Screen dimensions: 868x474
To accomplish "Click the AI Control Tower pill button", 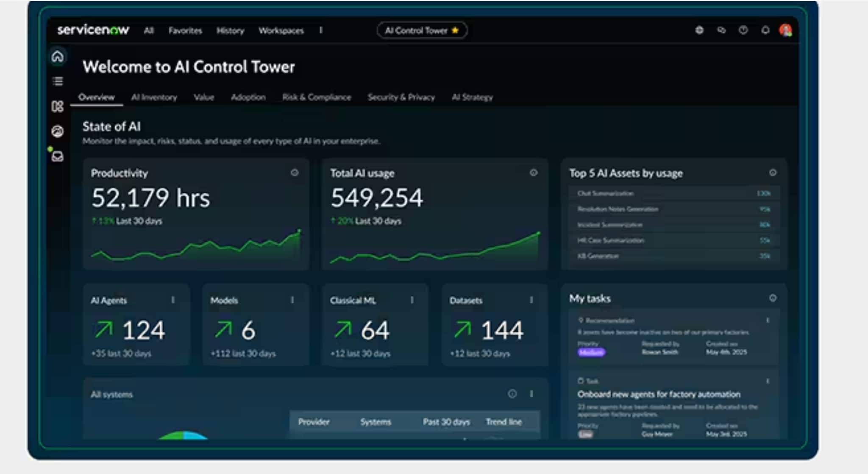I will point(422,30).
